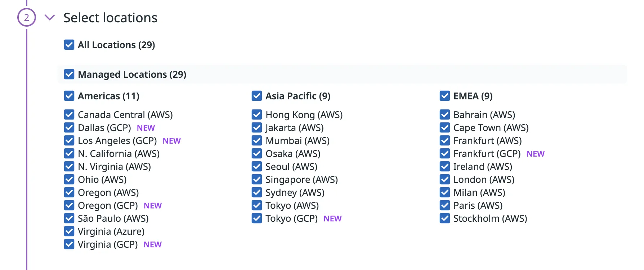Screen dimensions: 644x270
Task: Deselect the Americas group checkbox
Action: point(69,96)
